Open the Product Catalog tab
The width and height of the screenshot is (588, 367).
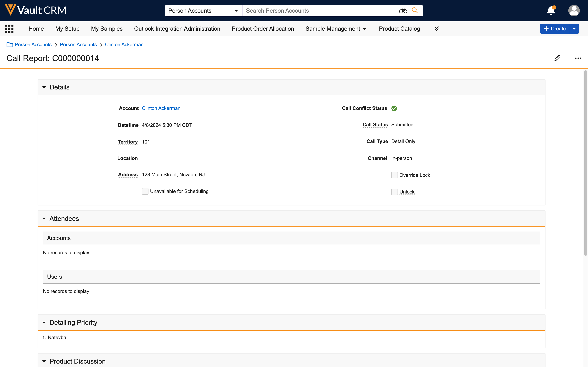pyautogui.click(x=399, y=29)
